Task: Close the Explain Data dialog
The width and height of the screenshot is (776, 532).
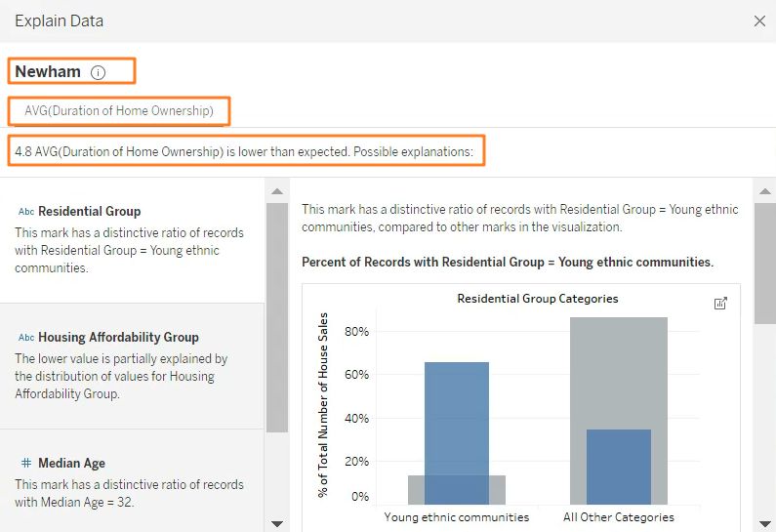Action: 759,20
